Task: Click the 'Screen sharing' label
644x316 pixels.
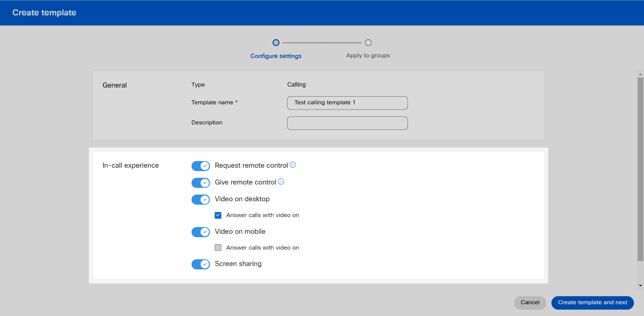Action: tap(238, 264)
